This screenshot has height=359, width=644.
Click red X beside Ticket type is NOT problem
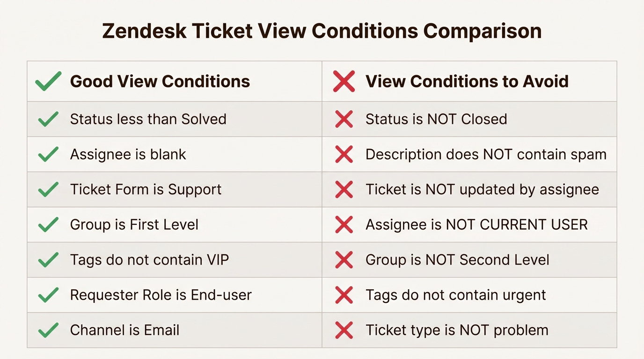click(x=344, y=330)
